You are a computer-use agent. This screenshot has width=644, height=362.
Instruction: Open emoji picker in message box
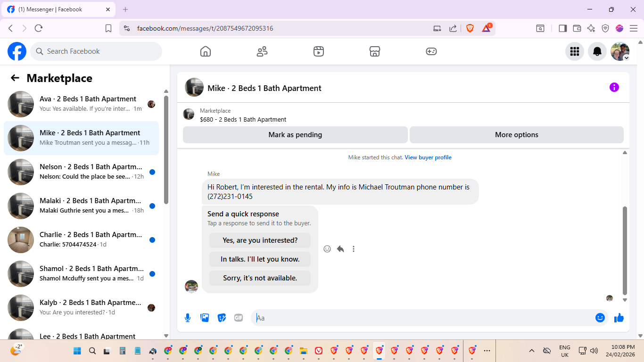pos(600,318)
